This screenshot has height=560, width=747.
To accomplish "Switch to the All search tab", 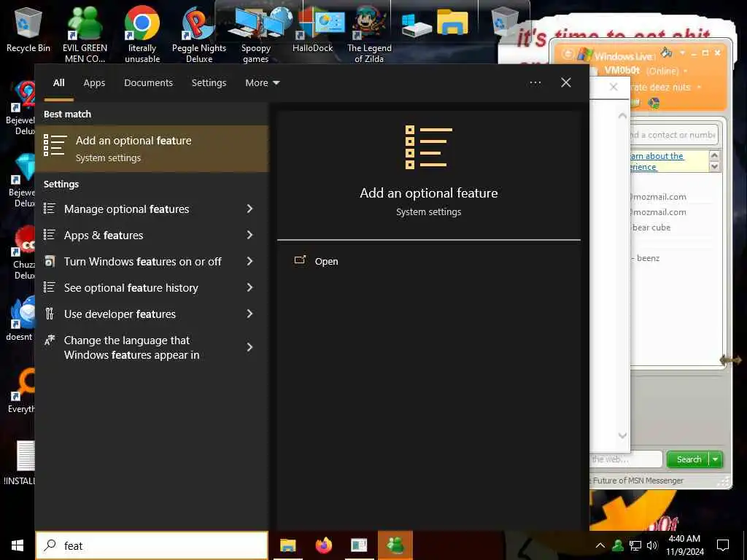I will [58, 82].
